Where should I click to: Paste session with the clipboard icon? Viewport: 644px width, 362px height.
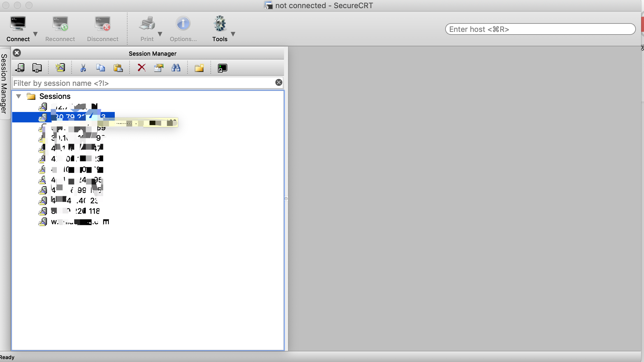point(118,68)
